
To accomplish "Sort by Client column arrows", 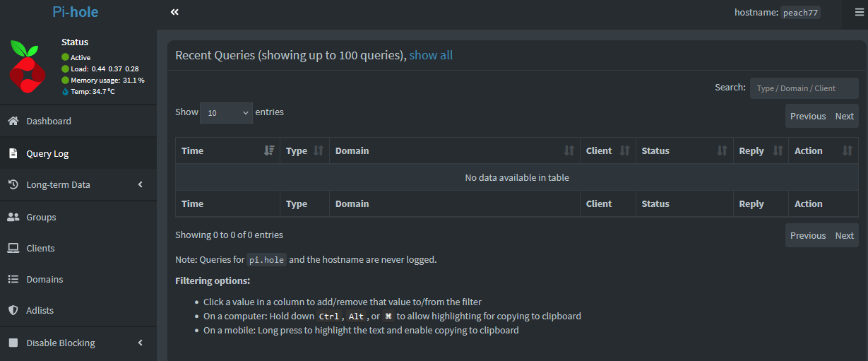I will [625, 150].
